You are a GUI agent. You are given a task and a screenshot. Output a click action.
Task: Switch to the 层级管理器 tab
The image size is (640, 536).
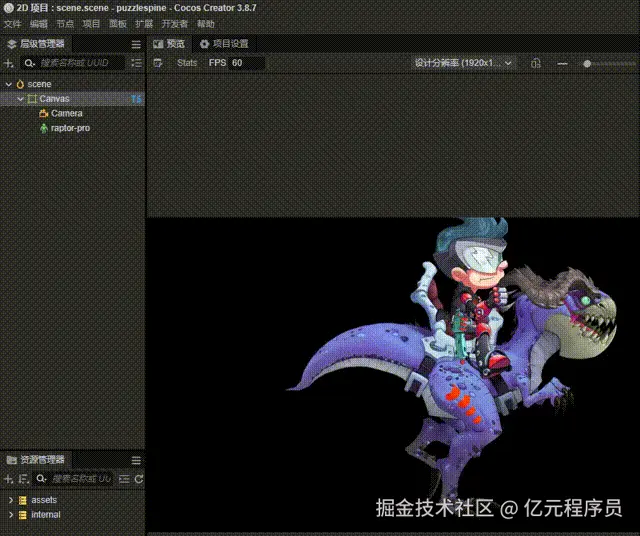tap(36, 44)
